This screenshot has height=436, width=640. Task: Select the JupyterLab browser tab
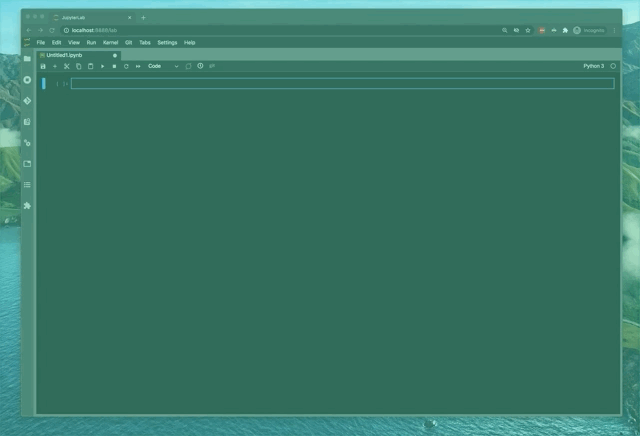pos(91,18)
